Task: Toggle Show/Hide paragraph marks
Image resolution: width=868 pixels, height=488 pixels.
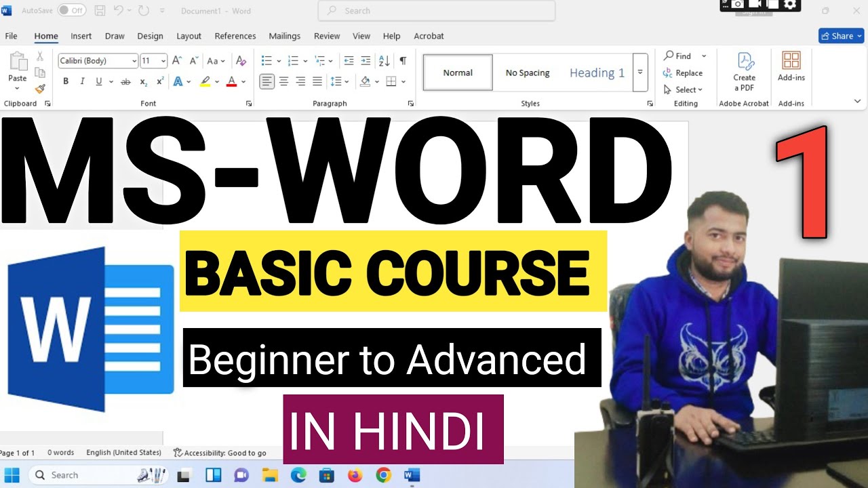Action: pyautogui.click(x=403, y=61)
